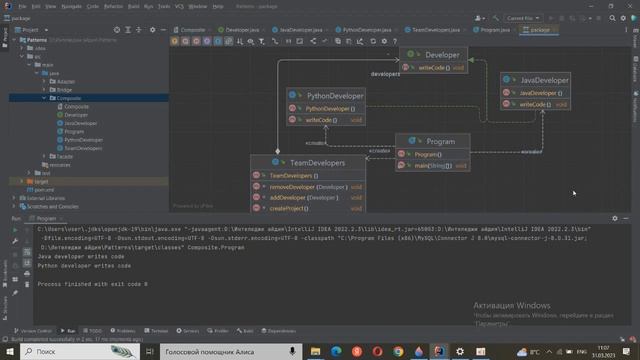The height and width of the screenshot is (360, 640).
Task: Click Rerun Program green play icon
Action: point(15,231)
